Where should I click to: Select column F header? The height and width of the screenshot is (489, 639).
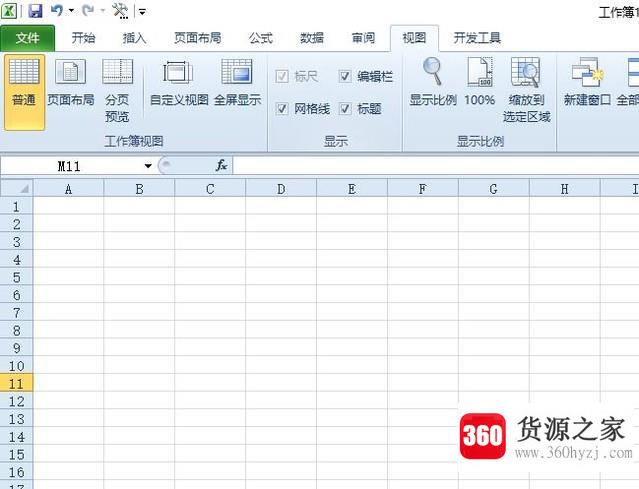pyautogui.click(x=423, y=189)
